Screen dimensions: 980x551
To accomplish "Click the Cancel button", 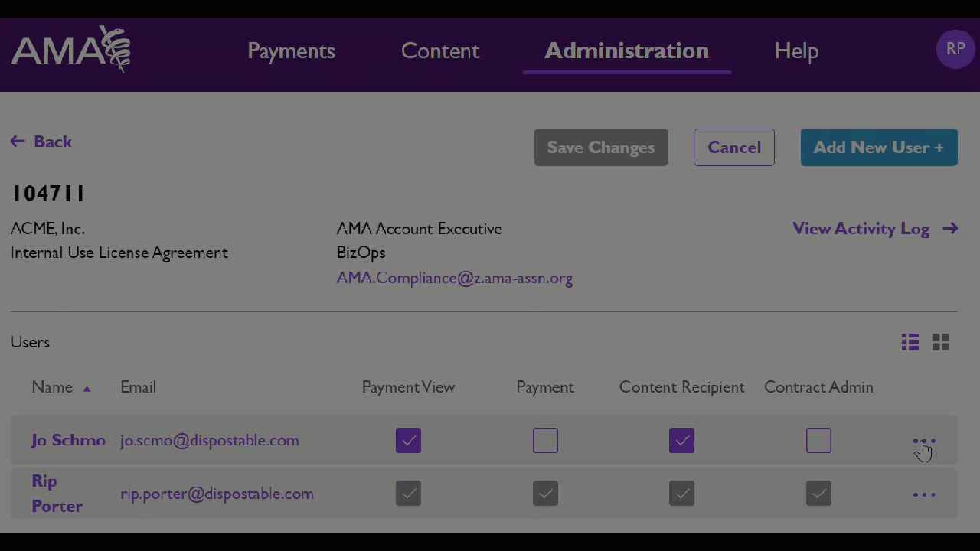I will [734, 147].
